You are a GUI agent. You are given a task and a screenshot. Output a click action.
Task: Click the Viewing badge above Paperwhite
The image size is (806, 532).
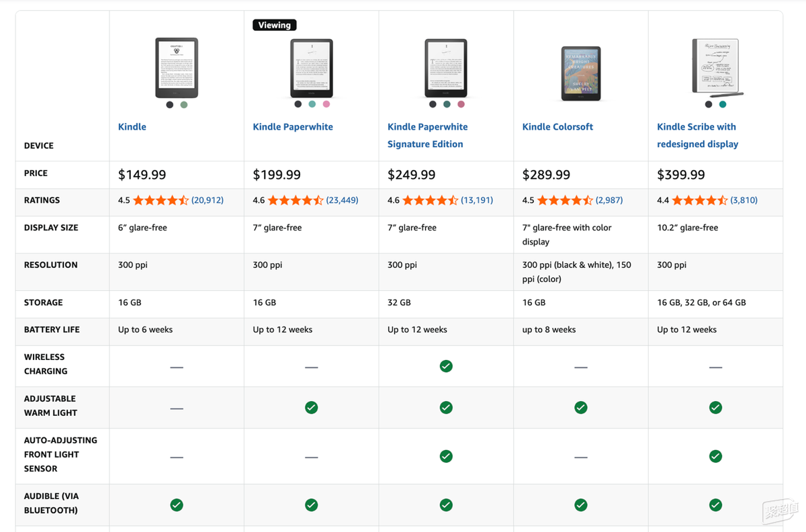click(275, 25)
